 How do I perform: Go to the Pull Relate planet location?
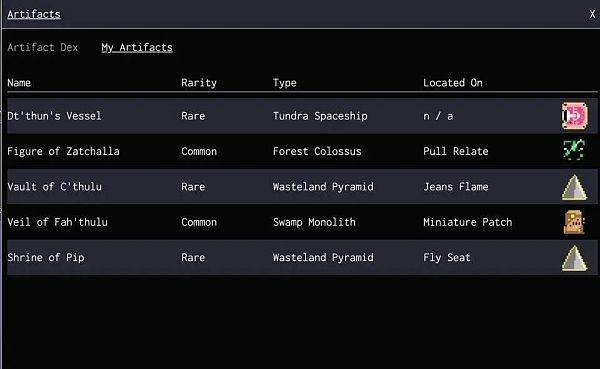pos(455,151)
